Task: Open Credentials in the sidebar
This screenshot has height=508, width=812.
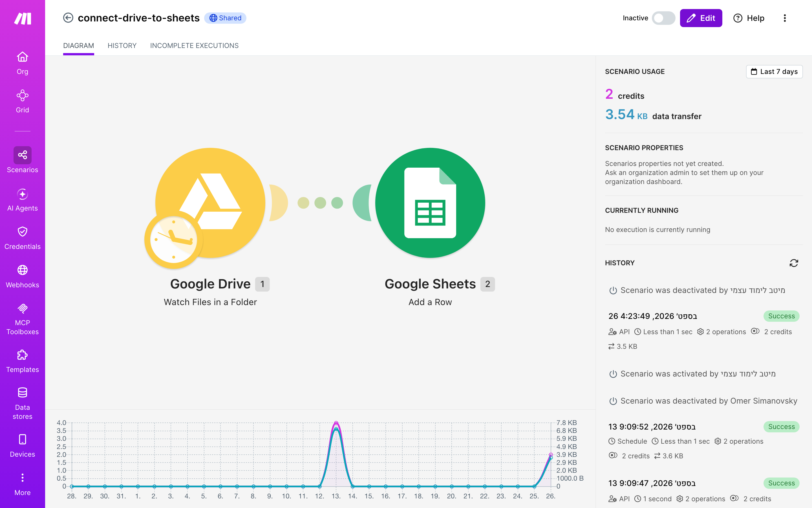Action: (23, 238)
